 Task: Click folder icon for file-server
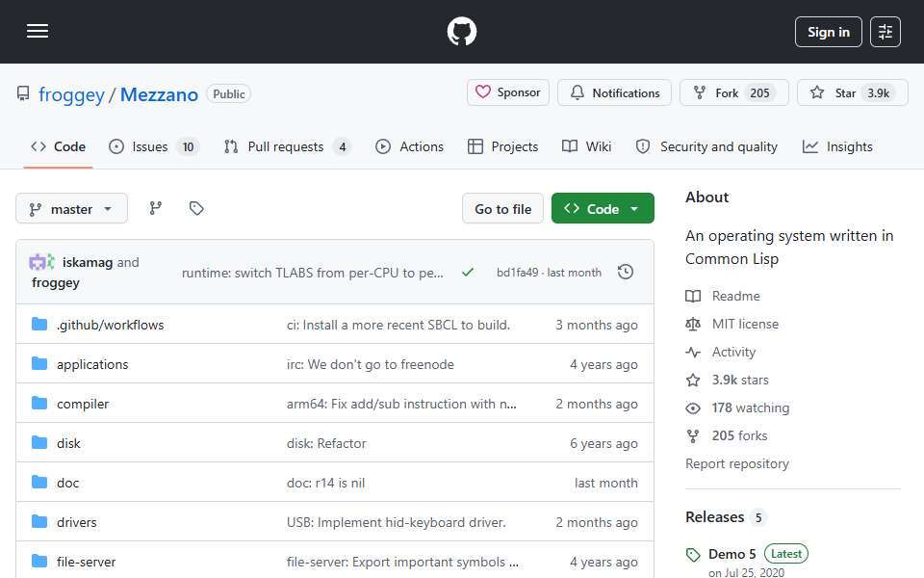(x=39, y=561)
